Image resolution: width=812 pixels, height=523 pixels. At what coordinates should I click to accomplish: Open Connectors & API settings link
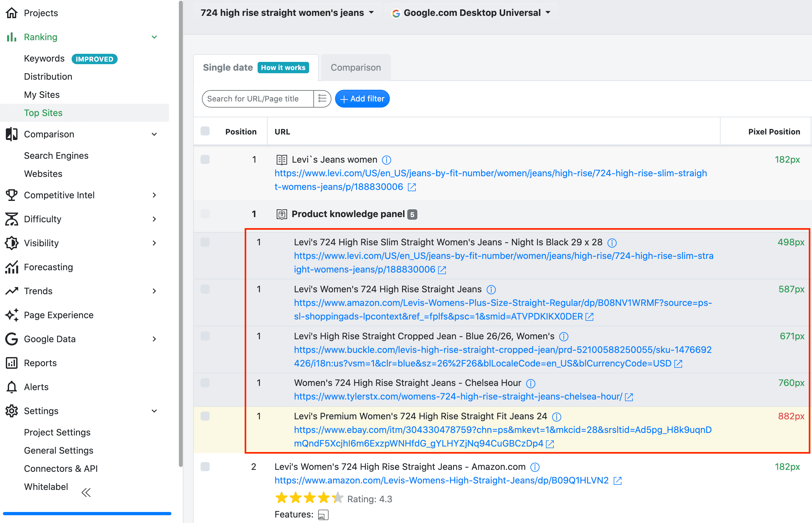[x=61, y=469]
